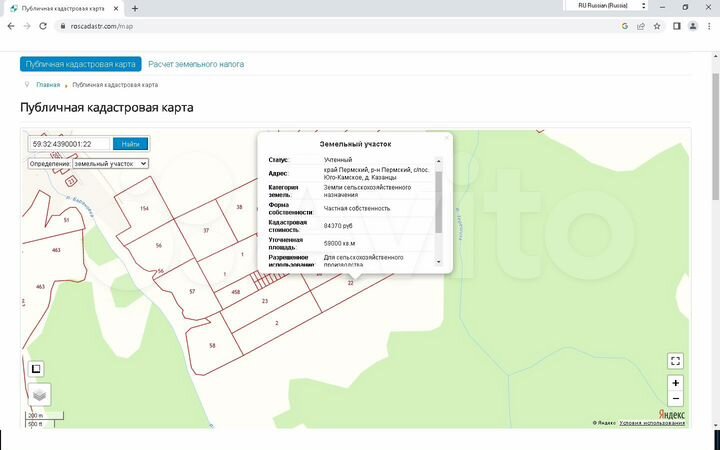The image size is (720, 450).
Task: Click the square ruler tool icon on map
Action: (x=35, y=368)
